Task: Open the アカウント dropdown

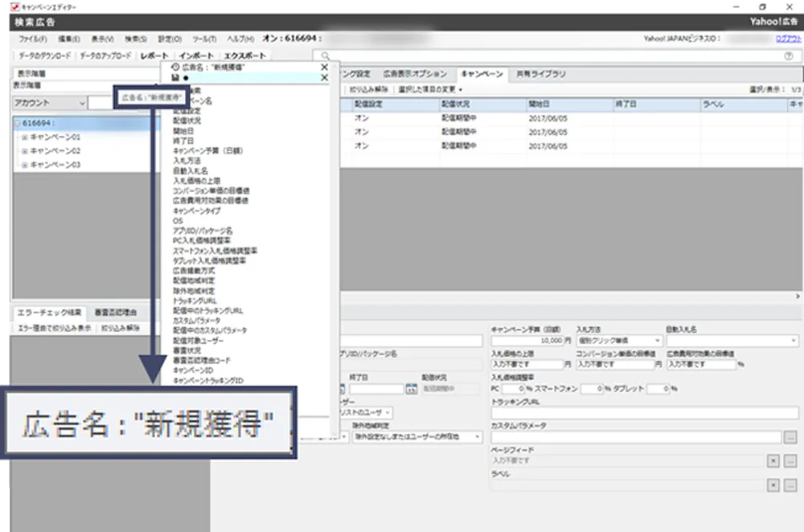Action: (x=82, y=103)
